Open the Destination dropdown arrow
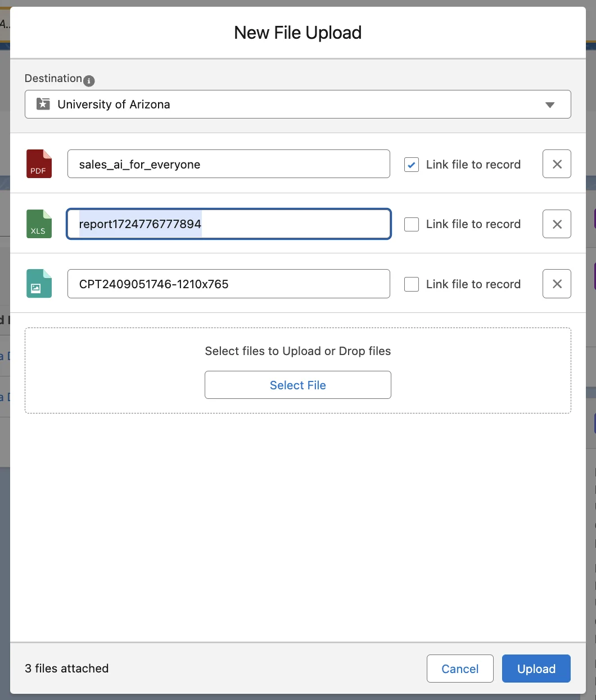Image resolution: width=596 pixels, height=700 pixels. pyautogui.click(x=550, y=105)
